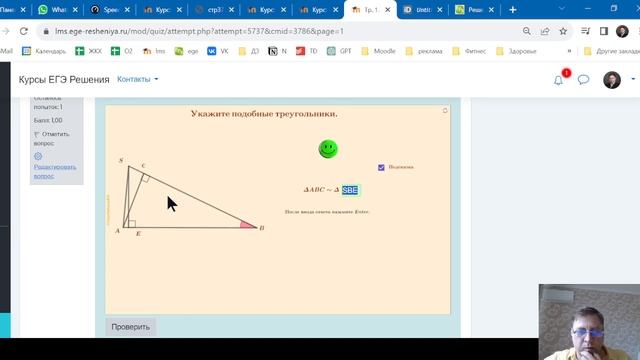Click site security lock icon

tap(46, 31)
